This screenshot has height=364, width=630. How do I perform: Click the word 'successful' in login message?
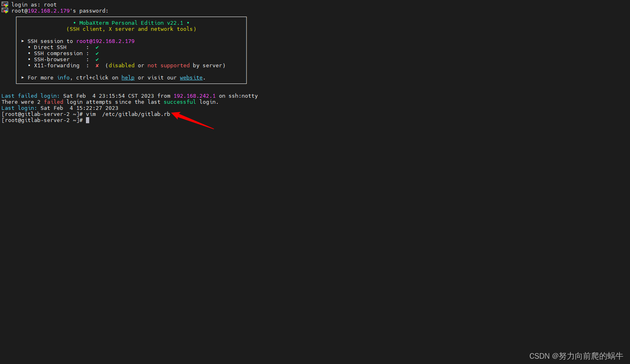coord(180,102)
